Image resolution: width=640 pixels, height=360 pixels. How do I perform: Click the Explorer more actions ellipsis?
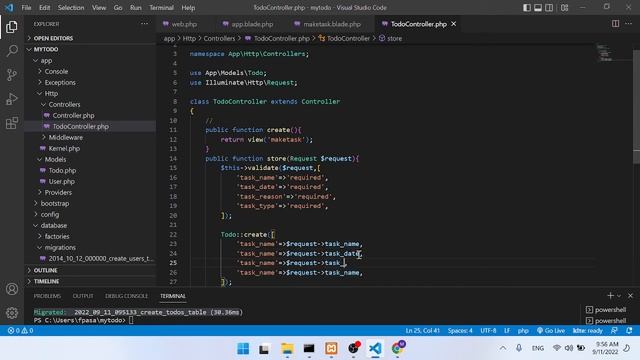pos(144,24)
